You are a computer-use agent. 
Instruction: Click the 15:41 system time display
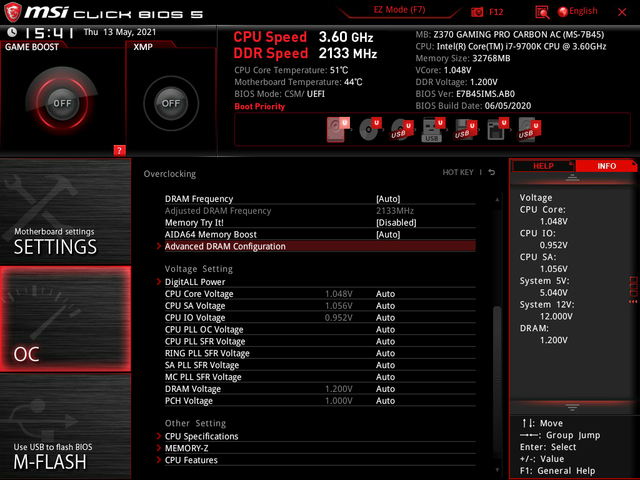pyautogui.click(x=49, y=32)
